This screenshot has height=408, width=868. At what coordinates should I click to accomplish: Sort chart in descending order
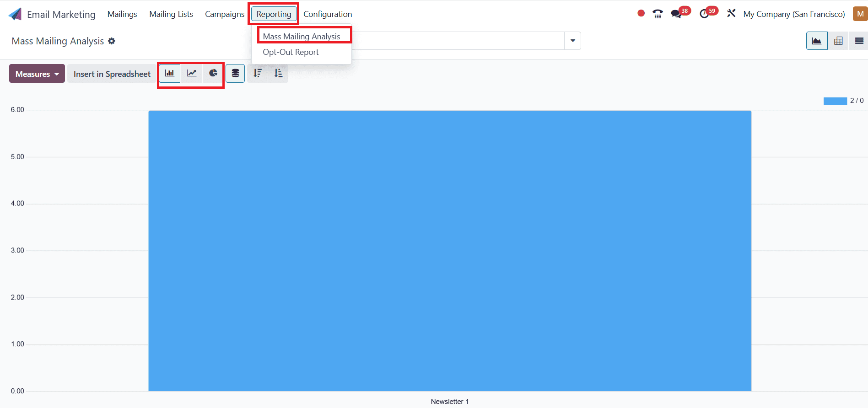[258, 73]
